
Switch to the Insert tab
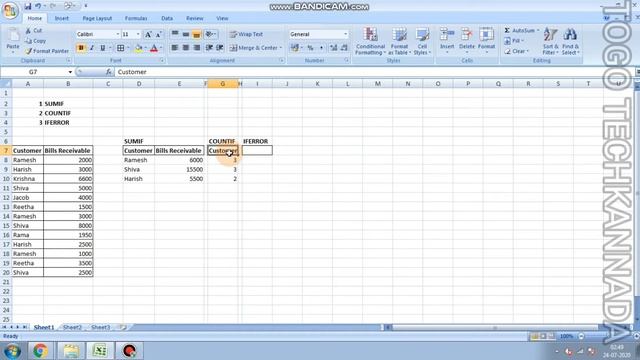(x=62, y=18)
